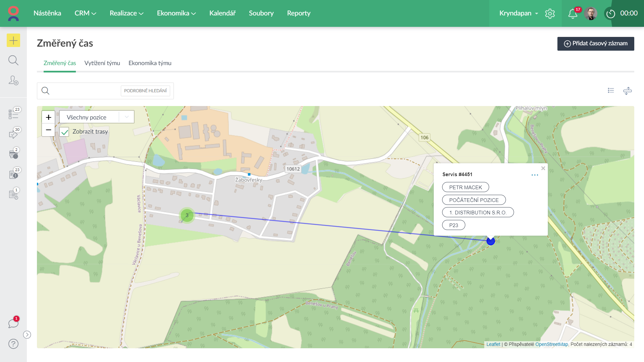Click the timer stopwatch icon
This screenshot has height=362, width=644.
[x=610, y=14]
